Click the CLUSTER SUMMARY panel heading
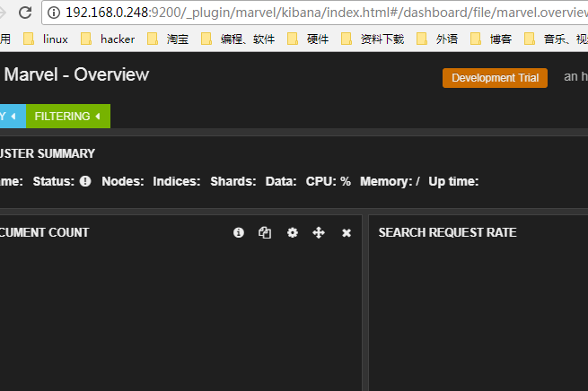The width and height of the screenshot is (588, 391). coord(48,153)
